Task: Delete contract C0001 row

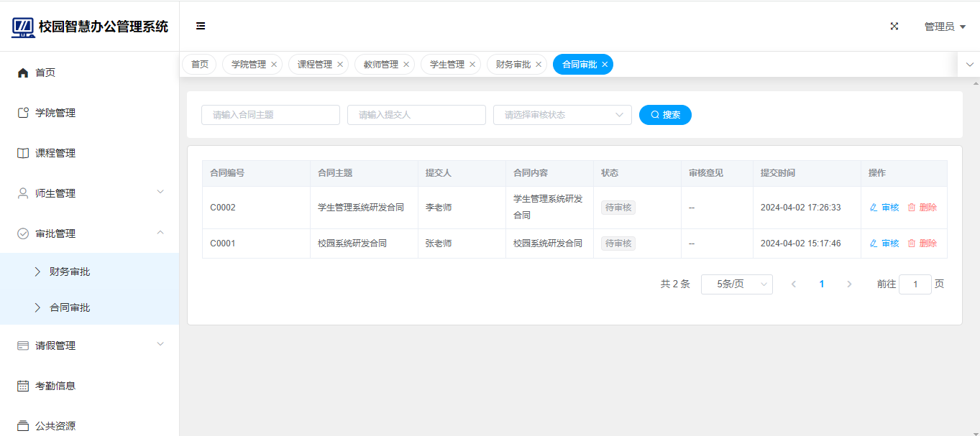Action: tap(922, 243)
